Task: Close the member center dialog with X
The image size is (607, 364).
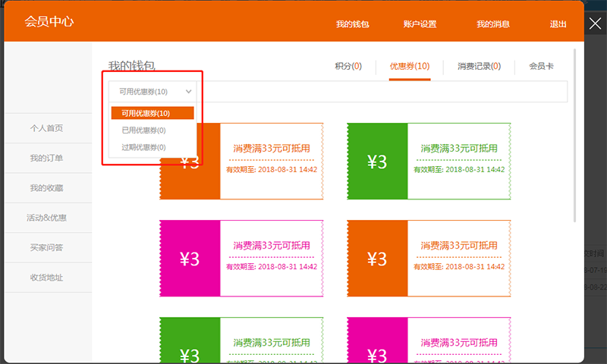Action: (x=595, y=24)
